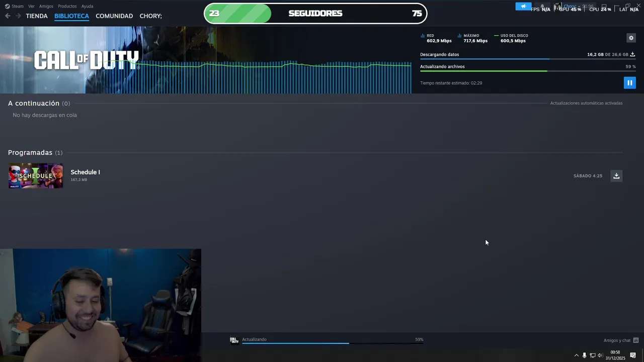This screenshot has width=644, height=362.
Task: Open the Ayuda menu
Action: [x=87, y=6]
